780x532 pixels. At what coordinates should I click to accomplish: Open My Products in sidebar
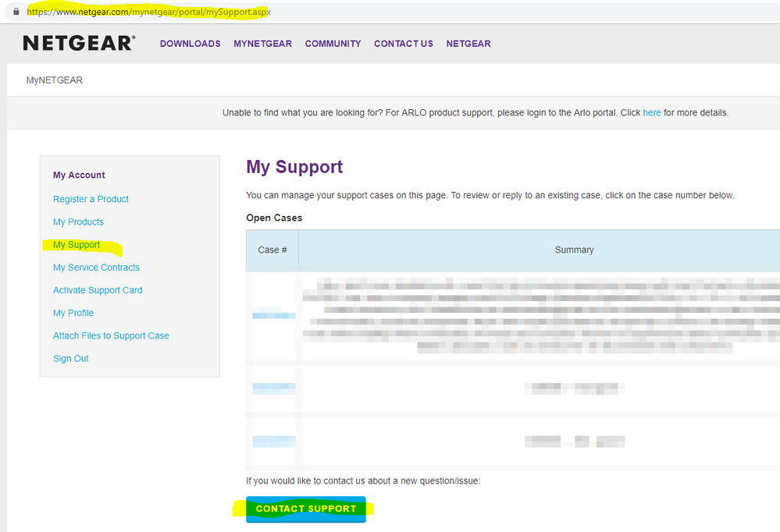click(x=78, y=222)
